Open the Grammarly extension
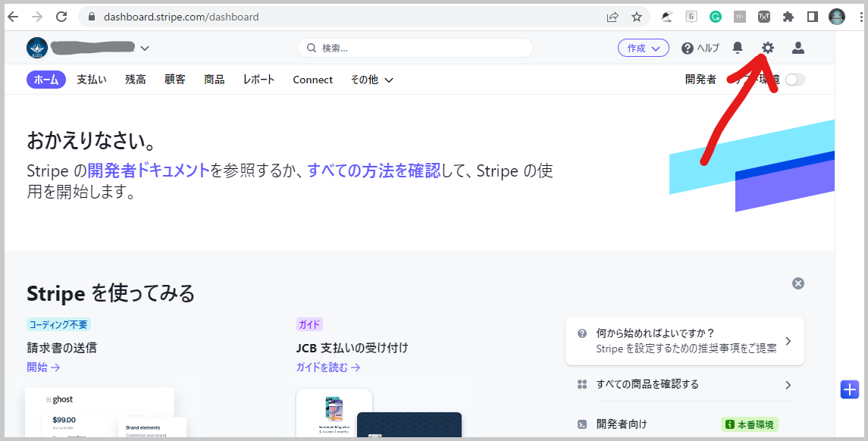This screenshot has width=868, height=441. 715,17
